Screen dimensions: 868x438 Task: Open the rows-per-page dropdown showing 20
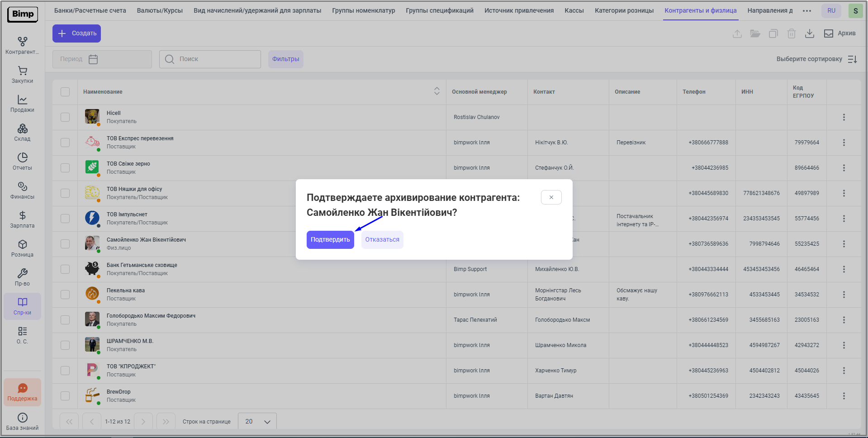tap(257, 422)
